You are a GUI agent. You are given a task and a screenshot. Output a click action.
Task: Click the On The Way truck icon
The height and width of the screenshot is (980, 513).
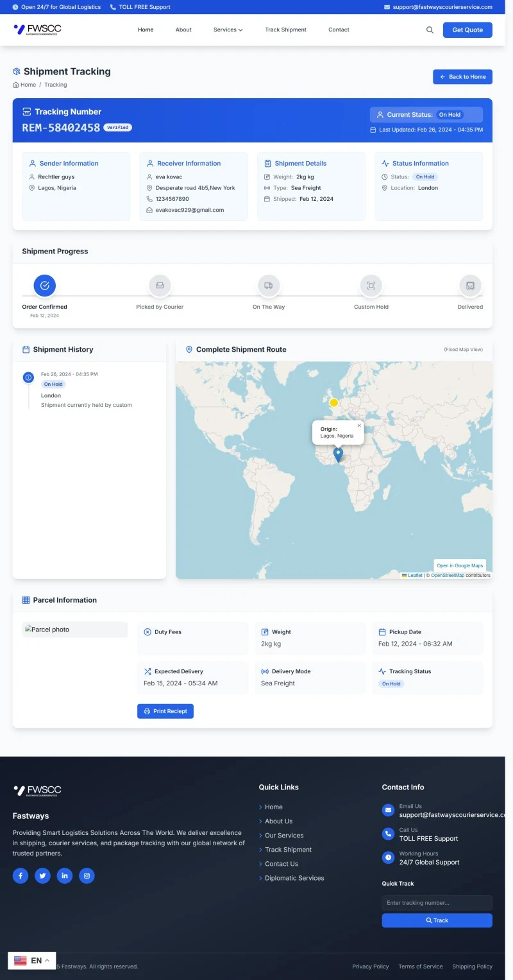pos(269,286)
